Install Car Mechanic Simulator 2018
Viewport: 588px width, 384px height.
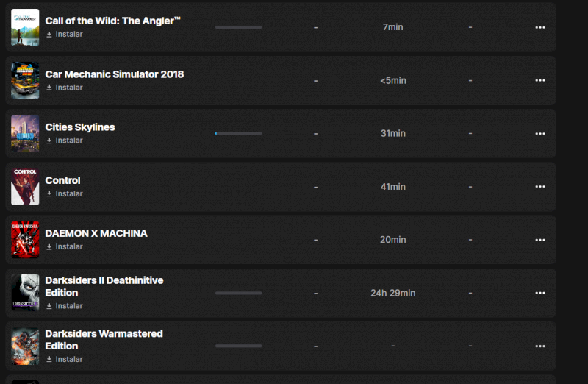click(65, 88)
